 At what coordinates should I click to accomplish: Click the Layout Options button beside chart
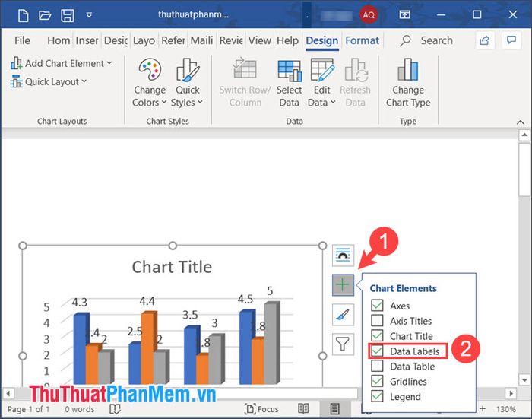coord(343,256)
